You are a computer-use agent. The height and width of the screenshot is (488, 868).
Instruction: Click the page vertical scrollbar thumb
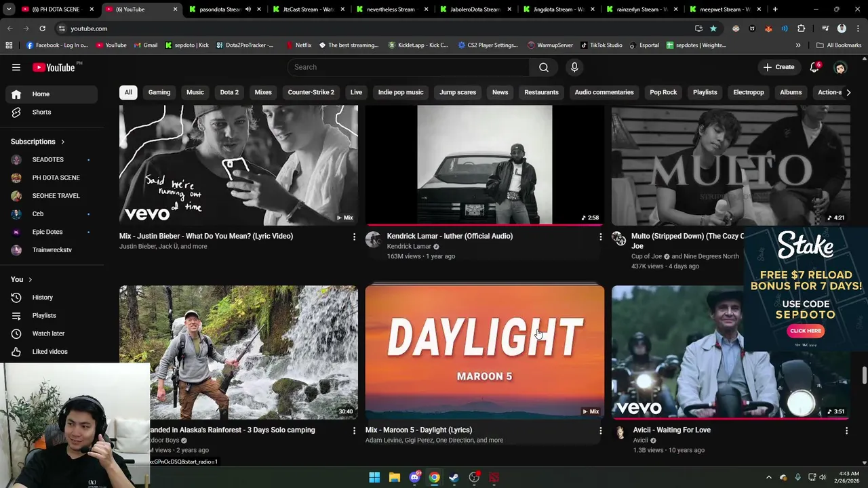click(x=864, y=375)
